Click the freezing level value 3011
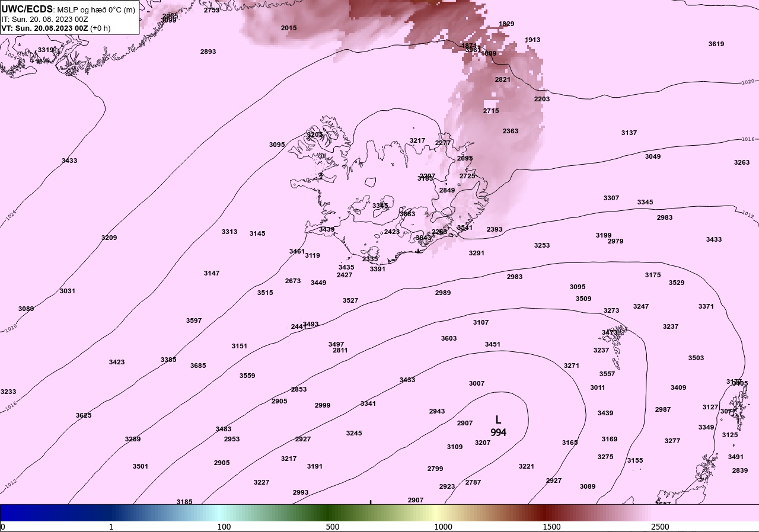 coord(598,387)
